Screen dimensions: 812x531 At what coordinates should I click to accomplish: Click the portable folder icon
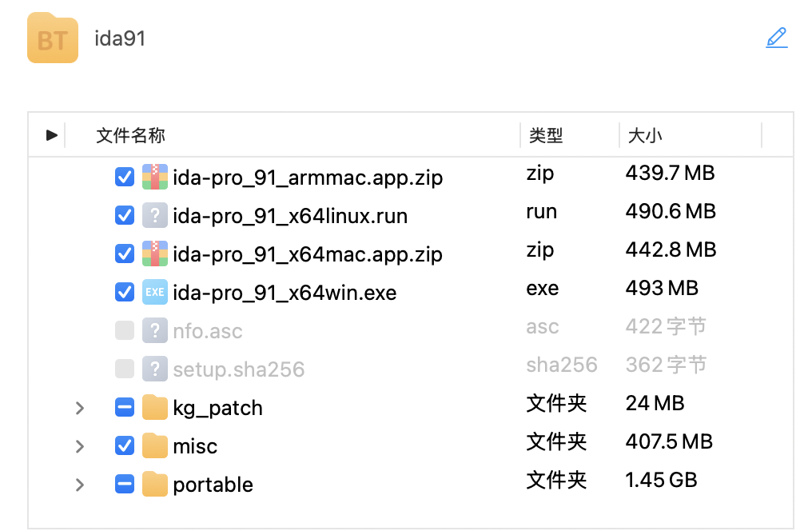154,484
